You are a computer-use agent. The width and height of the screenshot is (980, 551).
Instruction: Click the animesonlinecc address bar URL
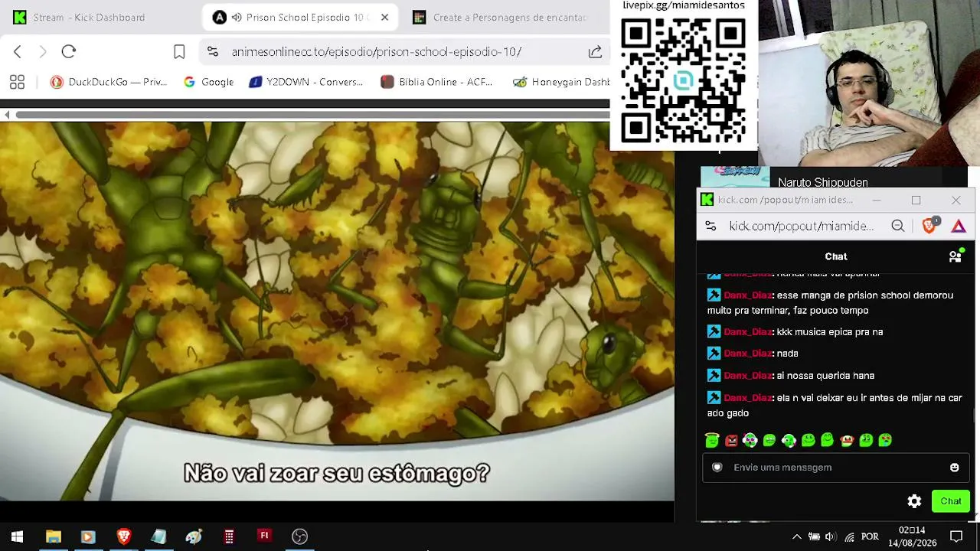[x=377, y=51]
